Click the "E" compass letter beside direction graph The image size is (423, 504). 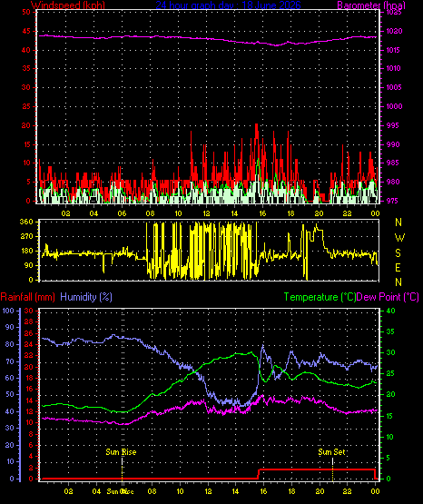tap(398, 267)
